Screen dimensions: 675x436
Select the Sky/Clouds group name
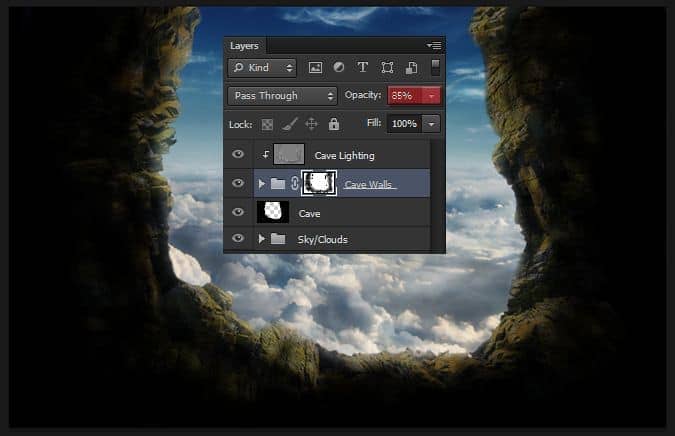coord(322,239)
